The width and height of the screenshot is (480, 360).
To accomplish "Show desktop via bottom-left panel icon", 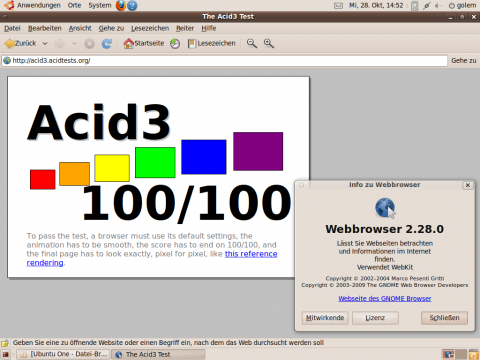I will point(6,354).
